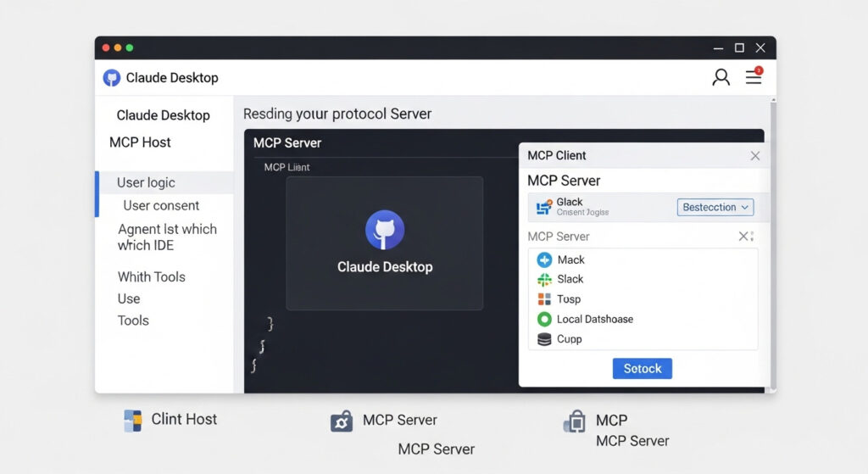This screenshot has height=474, width=868.
Task: Click the vertical scrollbar on right edge
Action: click(x=773, y=243)
